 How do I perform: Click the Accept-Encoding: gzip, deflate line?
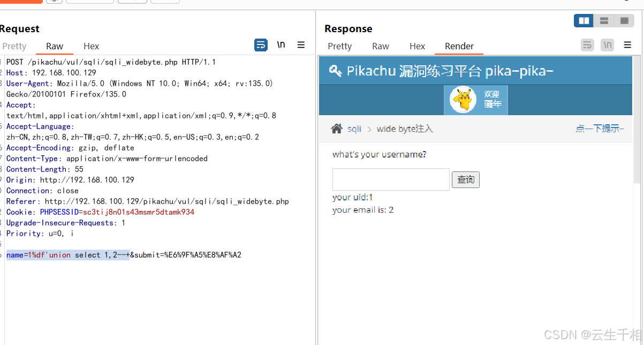pos(70,148)
